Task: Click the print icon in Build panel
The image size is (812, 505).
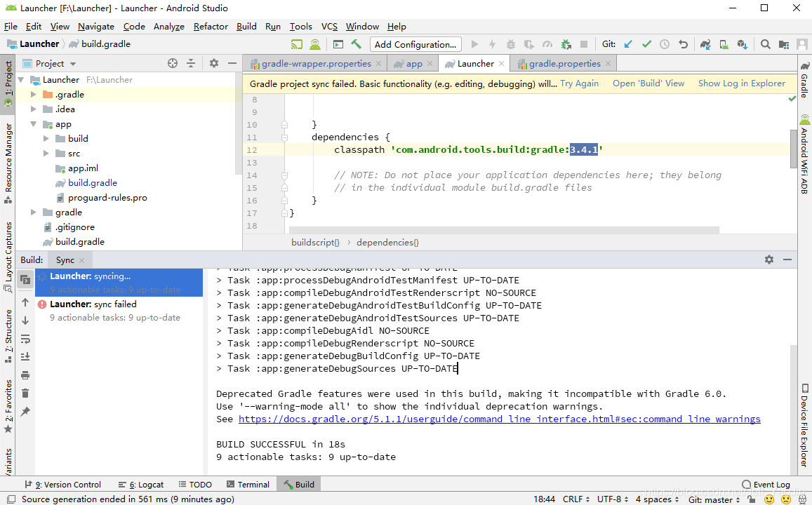Action: coord(25,375)
